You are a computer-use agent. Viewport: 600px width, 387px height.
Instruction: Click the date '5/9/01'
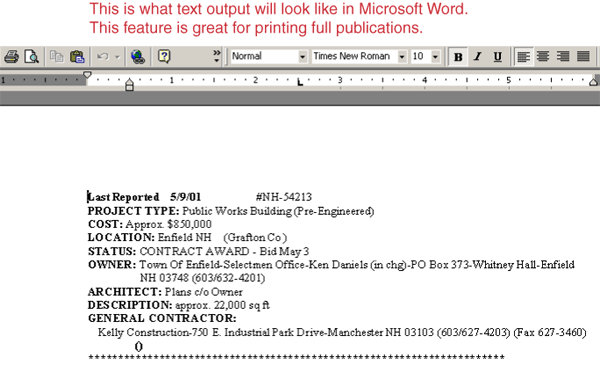pyautogui.click(x=186, y=197)
